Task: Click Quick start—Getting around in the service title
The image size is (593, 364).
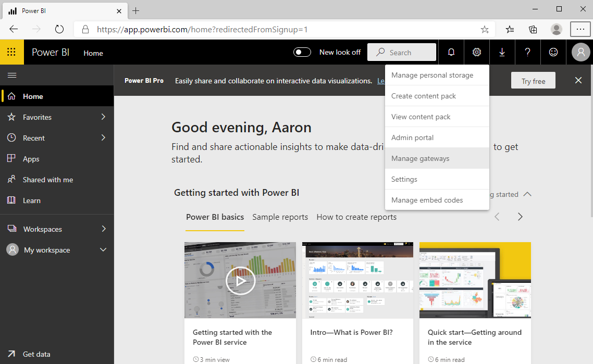Action: pyautogui.click(x=475, y=337)
